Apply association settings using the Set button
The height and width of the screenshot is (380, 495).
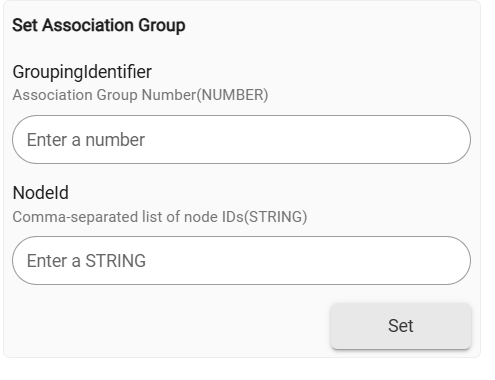point(401,326)
